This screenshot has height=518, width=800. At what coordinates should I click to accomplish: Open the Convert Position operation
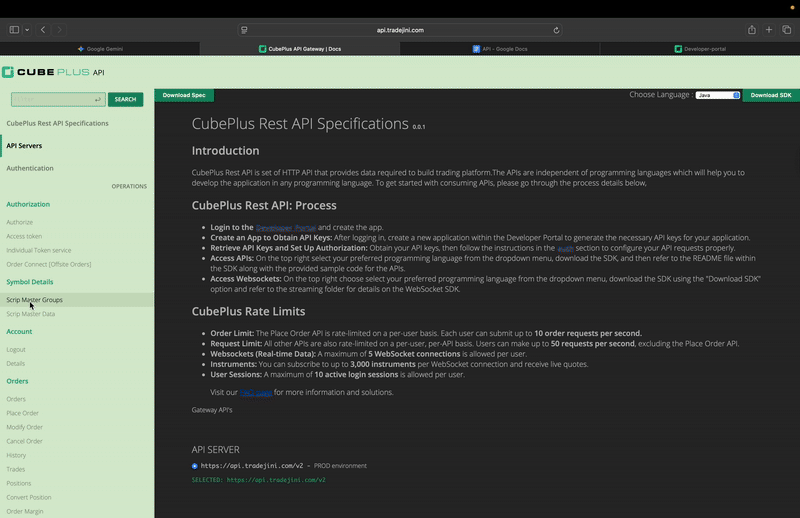pos(29,497)
